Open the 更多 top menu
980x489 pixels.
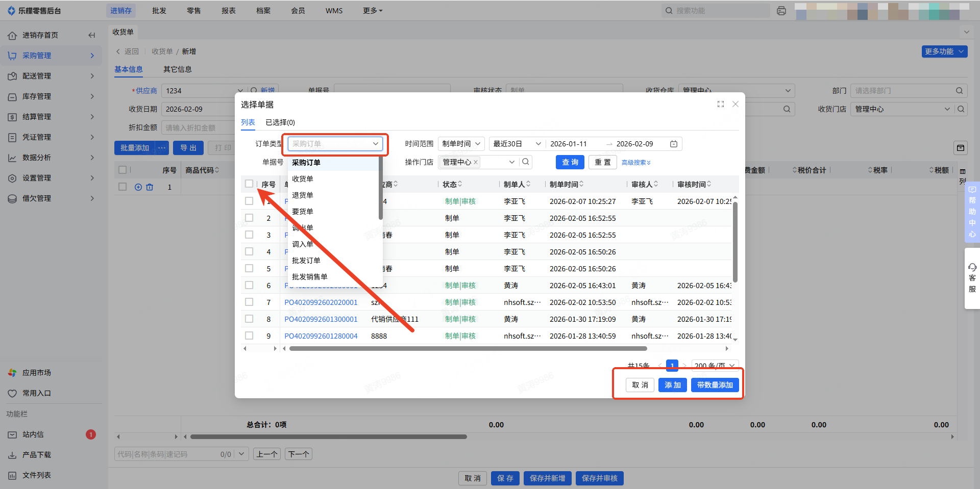click(x=373, y=11)
